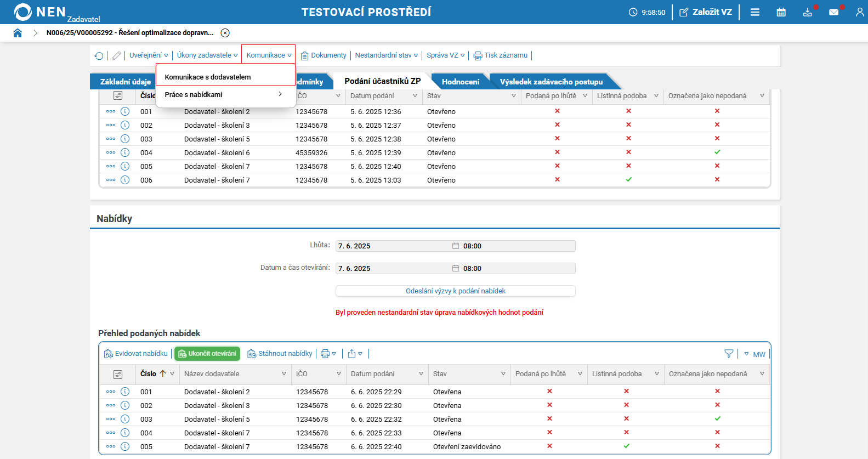Close the N006/25/V00005292 breadcrumb tab

pyautogui.click(x=225, y=33)
